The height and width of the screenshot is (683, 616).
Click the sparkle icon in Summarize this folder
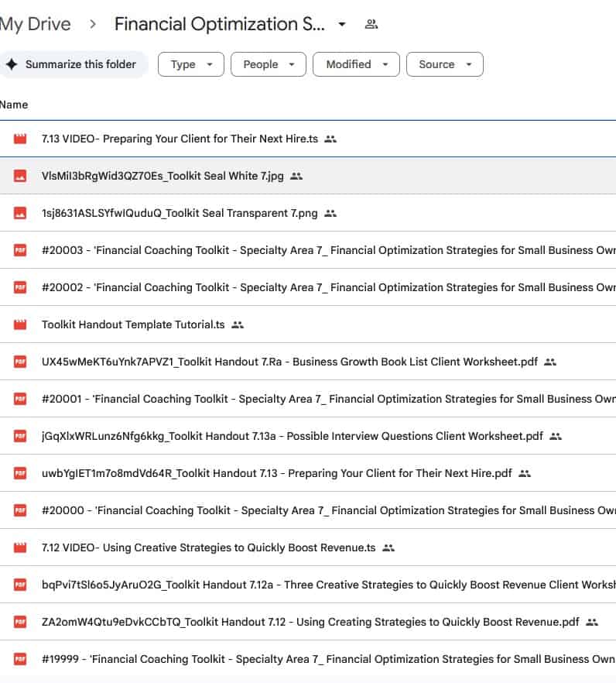point(12,64)
